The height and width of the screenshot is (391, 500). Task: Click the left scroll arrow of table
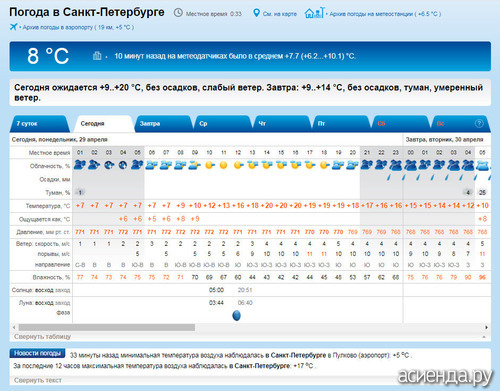click(x=14, y=327)
